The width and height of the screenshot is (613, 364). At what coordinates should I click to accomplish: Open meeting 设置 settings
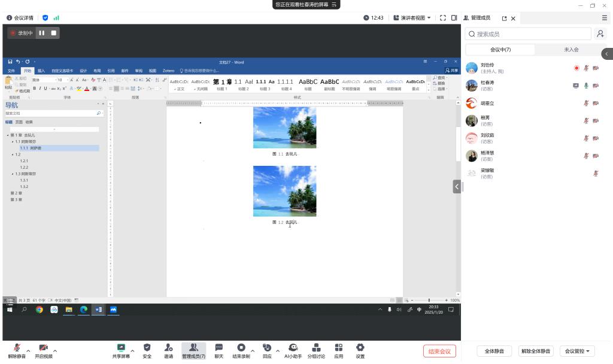click(x=360, y=348)
